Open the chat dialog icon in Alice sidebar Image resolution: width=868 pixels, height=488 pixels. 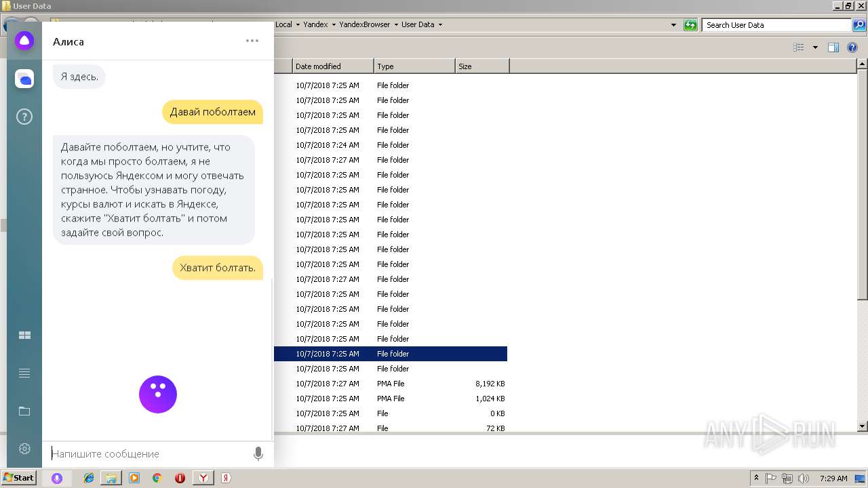click(24, 79)
